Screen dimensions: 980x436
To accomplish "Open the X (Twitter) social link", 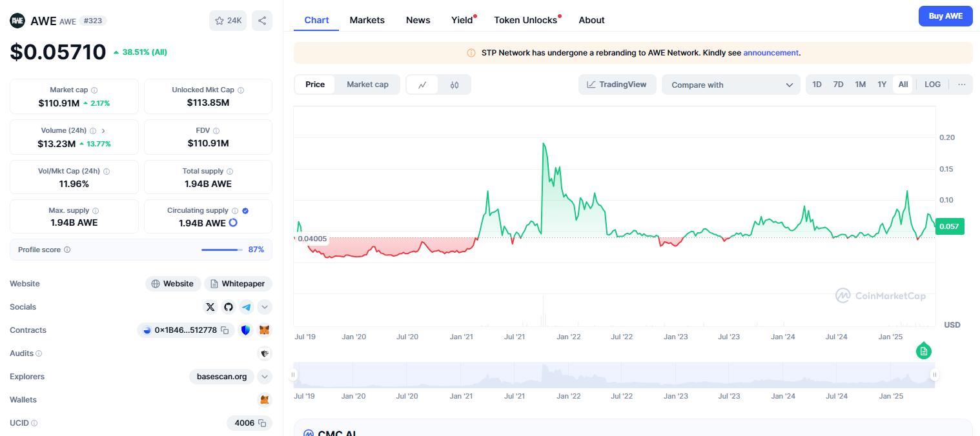I will 210,307.
